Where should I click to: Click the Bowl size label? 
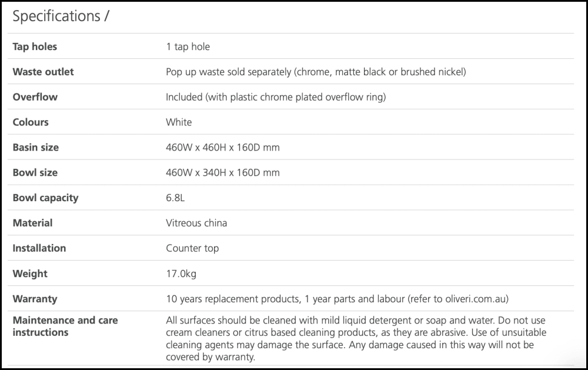[x=35, y=173]
